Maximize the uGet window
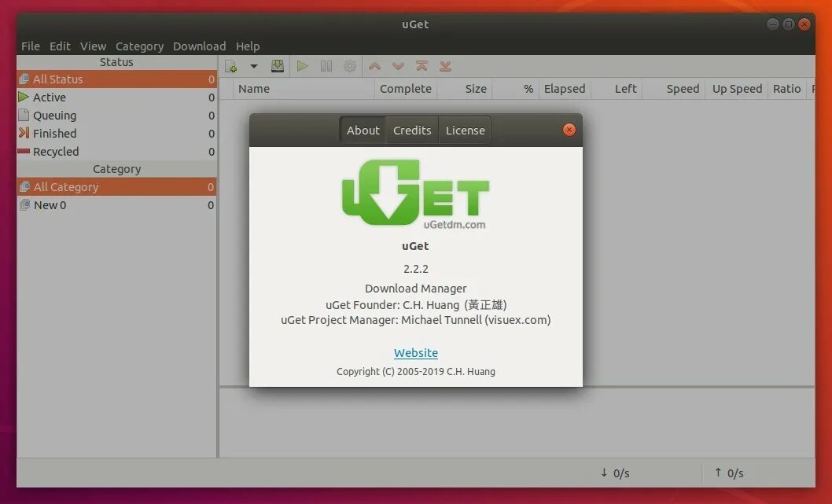832x504 pixels. pos(789,24)
